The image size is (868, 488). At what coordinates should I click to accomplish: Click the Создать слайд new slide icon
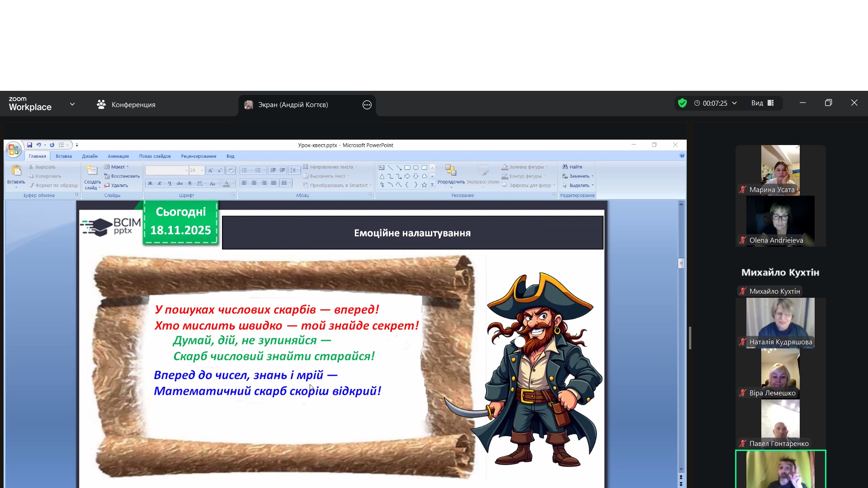[x=92, y=170]
